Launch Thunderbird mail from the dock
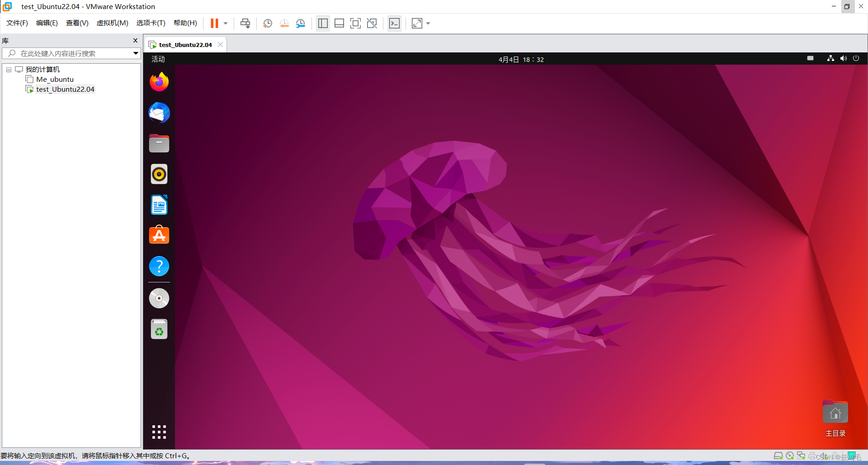Screen dimensions: 868x465 tap(159, 113)
